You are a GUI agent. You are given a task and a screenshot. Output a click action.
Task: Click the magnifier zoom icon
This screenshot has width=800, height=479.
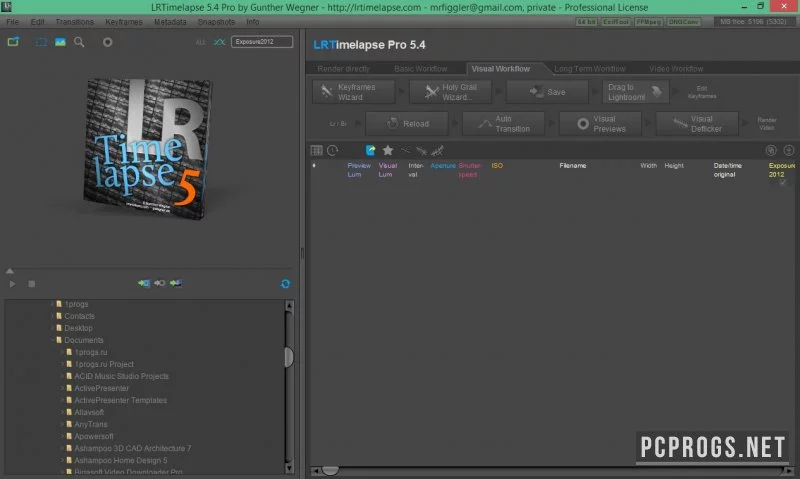point(79,42)
